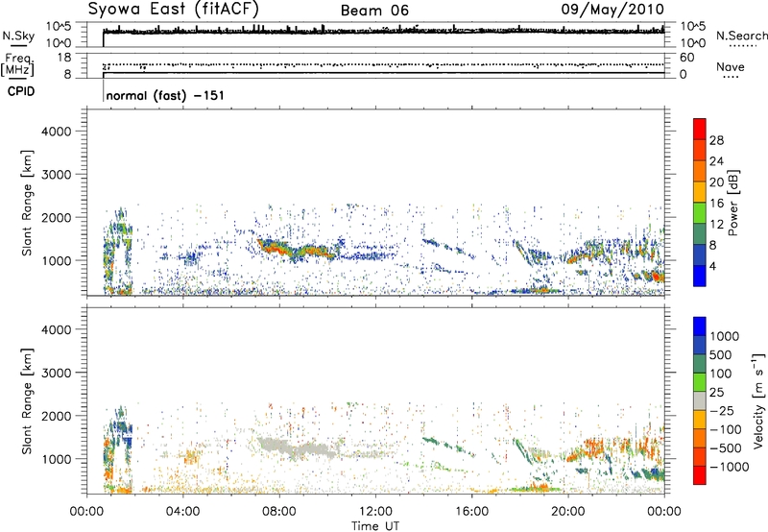This screenshot has height=532, width=768.
Task: Pick the dark green Velocity segment between 100 and 500
Action: click(x=700, y=364)
